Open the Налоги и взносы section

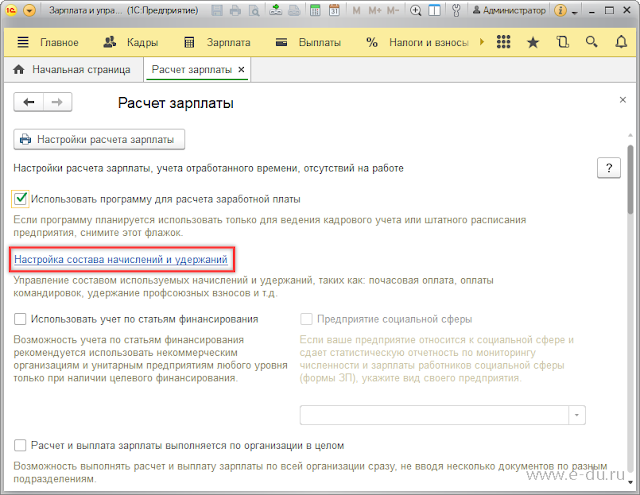click(x=429, y=42)
